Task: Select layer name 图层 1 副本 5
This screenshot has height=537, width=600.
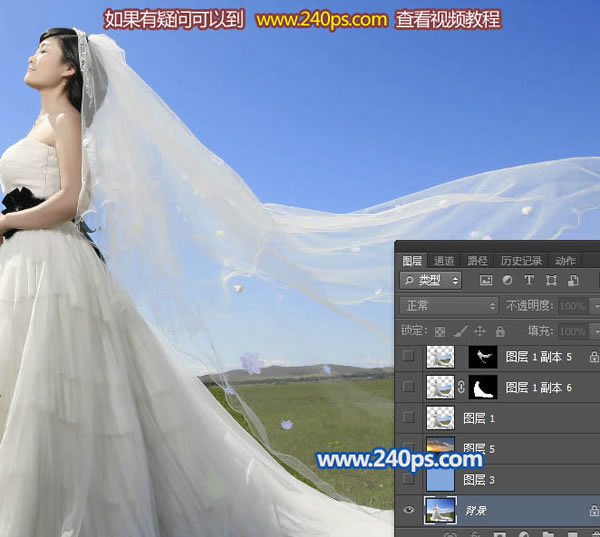Action: pos(538,357)
